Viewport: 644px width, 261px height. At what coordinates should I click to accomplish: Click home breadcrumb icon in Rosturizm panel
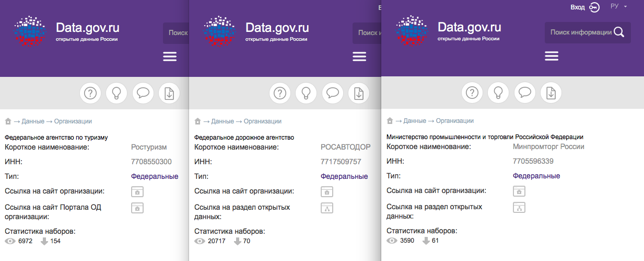tap(8, 121)
